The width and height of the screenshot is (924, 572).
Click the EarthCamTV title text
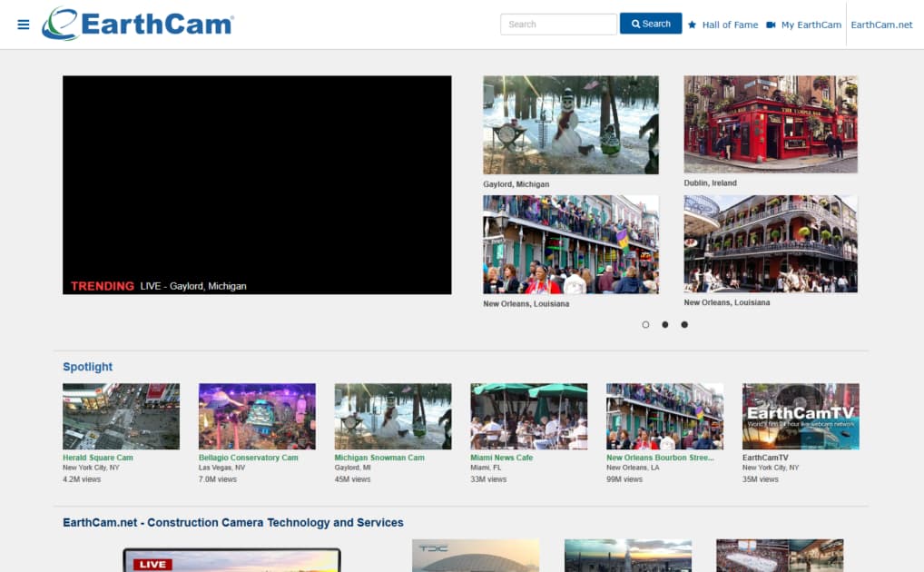tap(765, 458)
